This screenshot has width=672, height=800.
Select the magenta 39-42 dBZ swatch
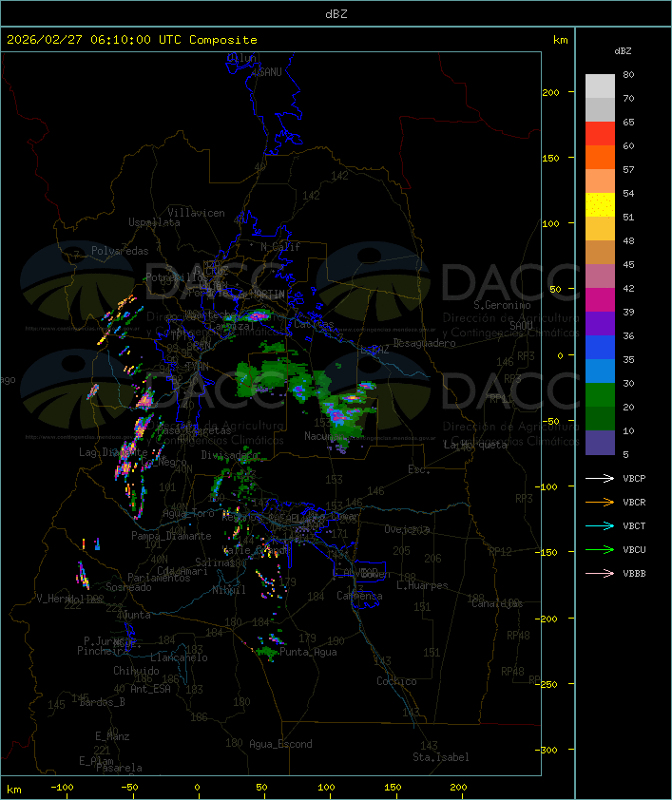pyautogui.click(x=600, y=300)
